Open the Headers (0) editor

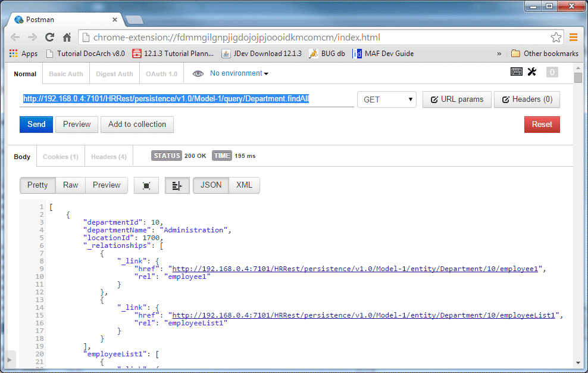coord(527,100)
